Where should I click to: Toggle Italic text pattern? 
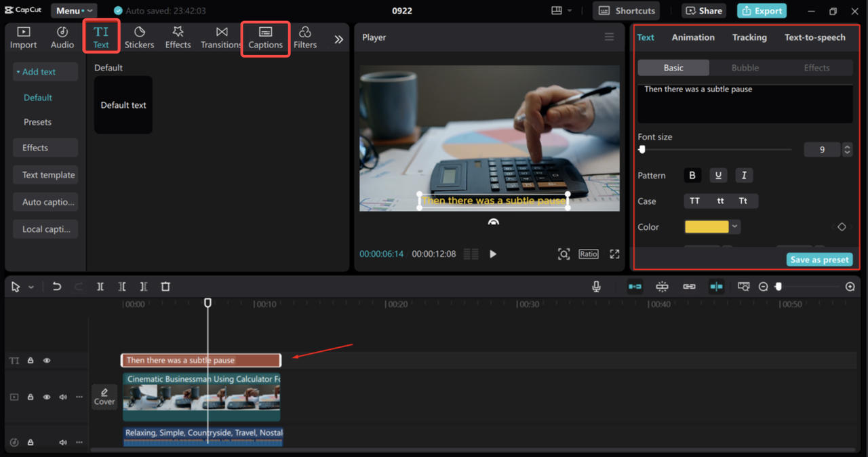[744, 176]
